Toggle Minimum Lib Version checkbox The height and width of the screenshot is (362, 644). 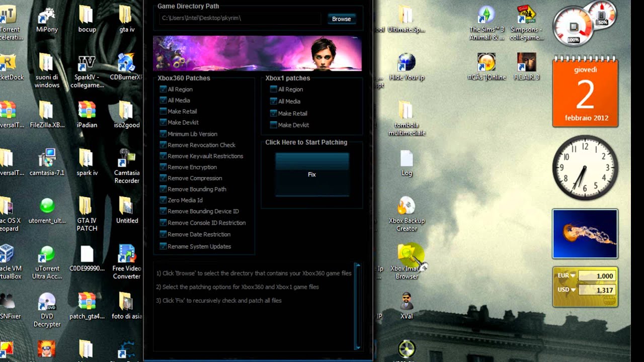163,134
